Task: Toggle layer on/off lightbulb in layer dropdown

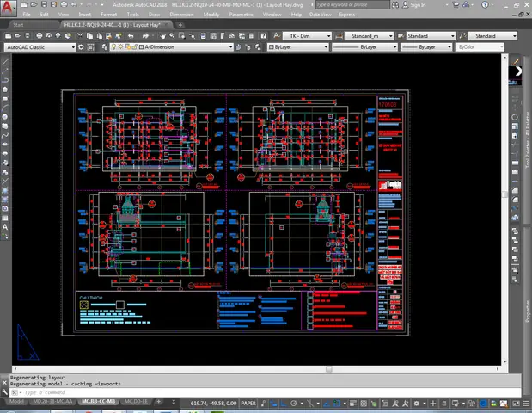Action: pos(113,47)
